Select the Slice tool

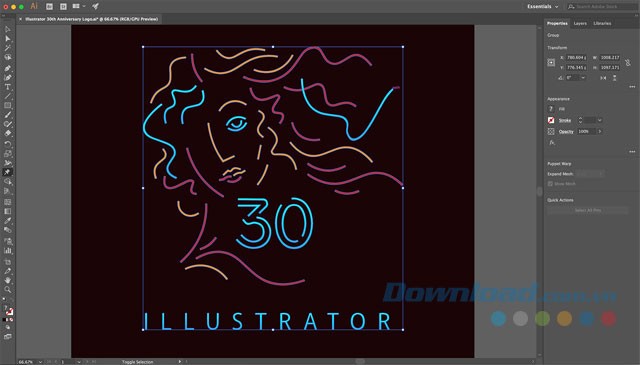pyautogui.click(x=7, y=271)
